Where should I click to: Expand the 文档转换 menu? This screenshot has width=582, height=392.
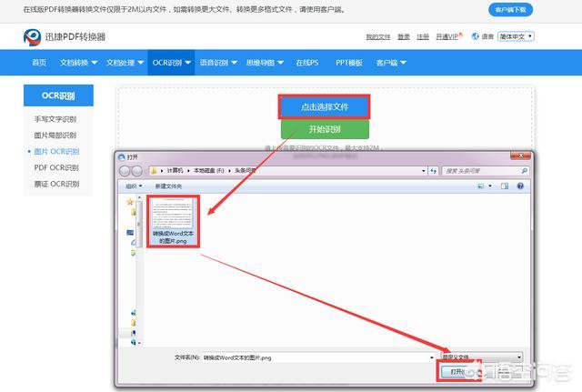coord(78,63)
